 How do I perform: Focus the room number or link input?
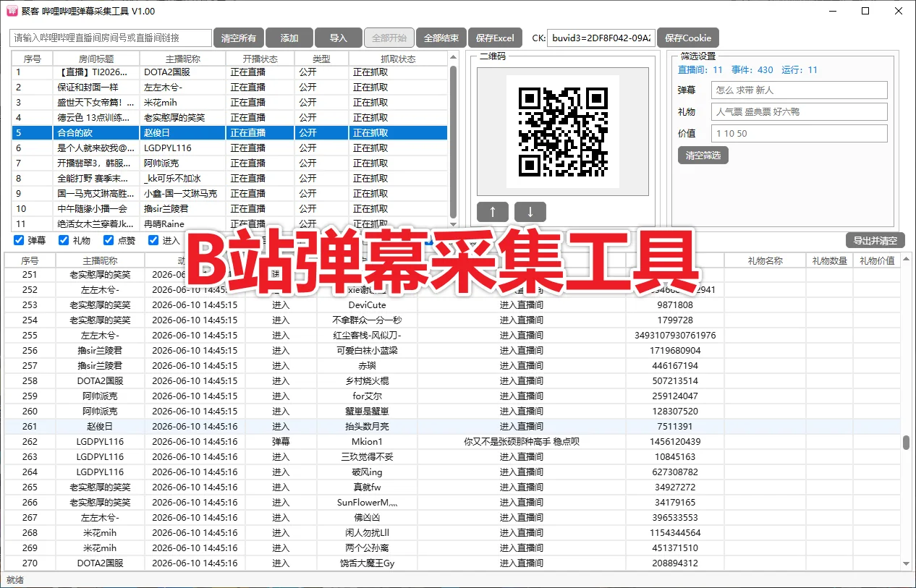pyautogui.click(x=111, y=38)
